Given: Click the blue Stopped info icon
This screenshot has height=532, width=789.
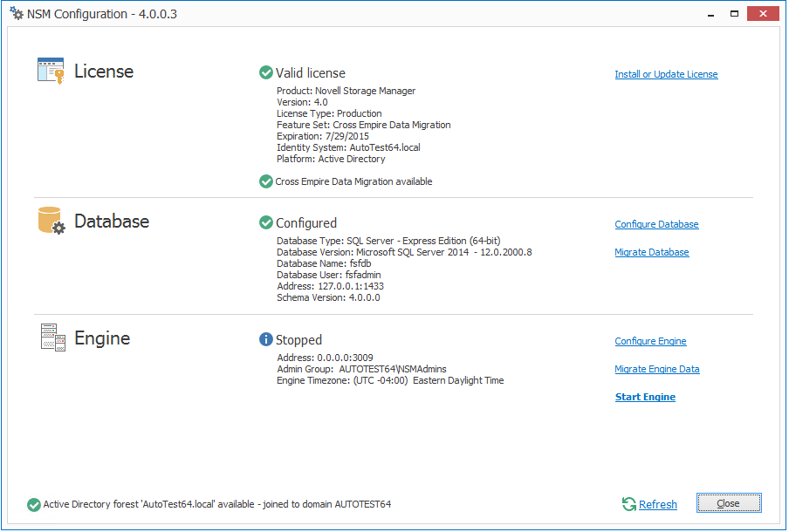Looking at the screenshot, I should click(x=266, y=340).
